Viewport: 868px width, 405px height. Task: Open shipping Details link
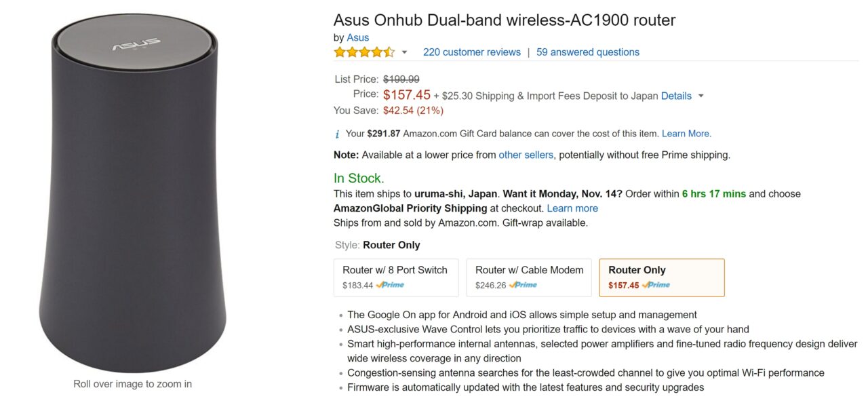point(676,96)
